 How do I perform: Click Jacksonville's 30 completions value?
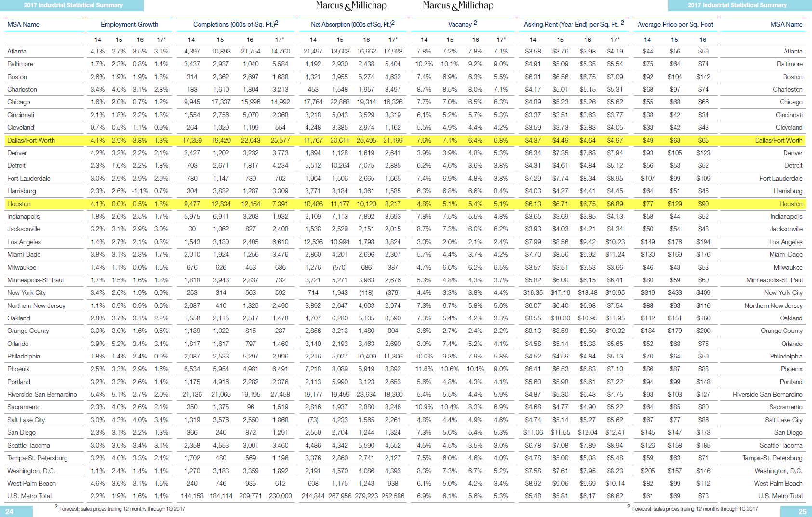click(x=192, y=229)
